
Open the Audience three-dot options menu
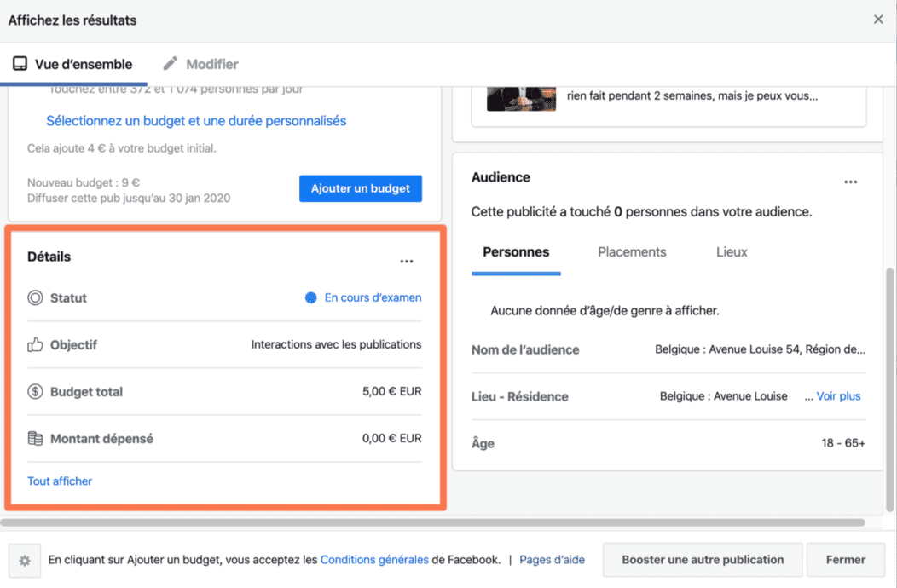tap(850, 182)
